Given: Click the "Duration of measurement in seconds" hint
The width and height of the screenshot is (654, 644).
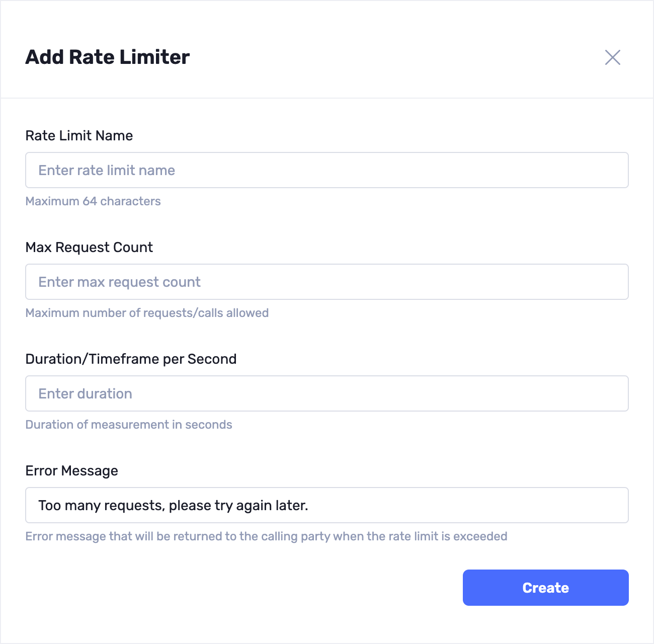Looking at the screenshot, I should pyautogui.click(x=129, y=425).
